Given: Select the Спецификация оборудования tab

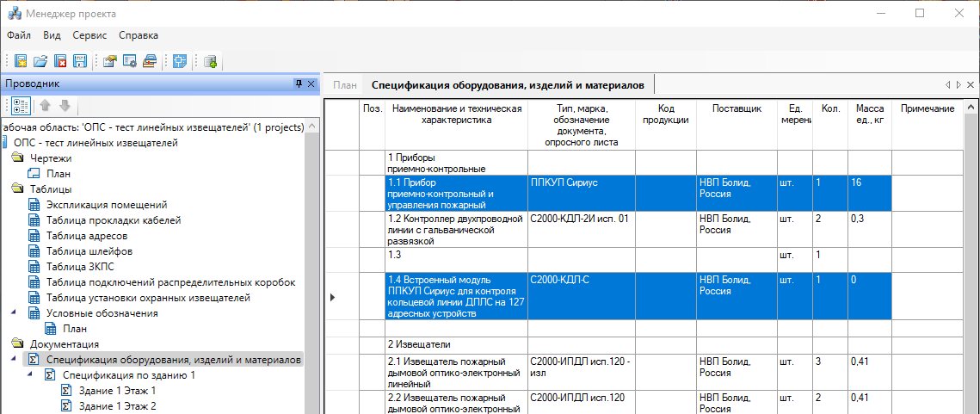Looking at the screenshot, I should (508, 85).
